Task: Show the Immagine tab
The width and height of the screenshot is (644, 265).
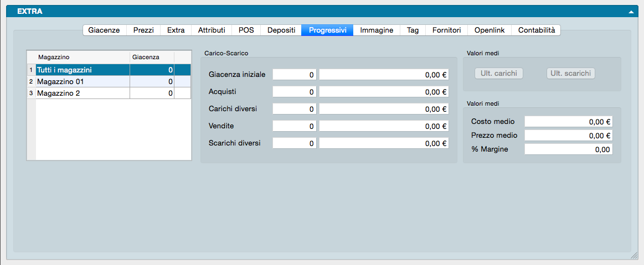Action: [377, 30]
